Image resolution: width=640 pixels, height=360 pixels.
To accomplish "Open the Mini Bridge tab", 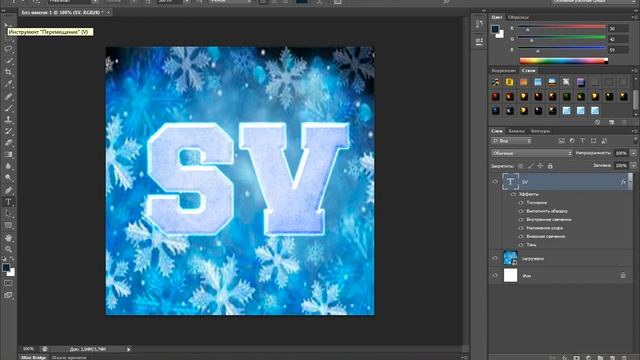I will [x=34, y=358].
